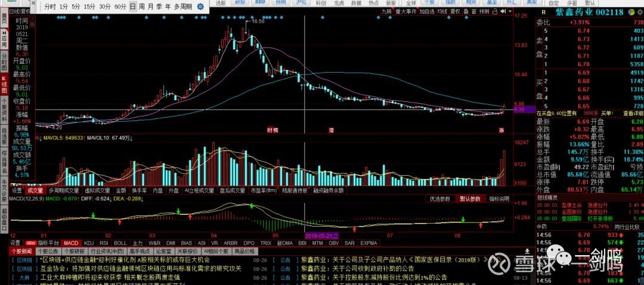
Task: Open the 商品价格 tab
Action: point(244,252)
